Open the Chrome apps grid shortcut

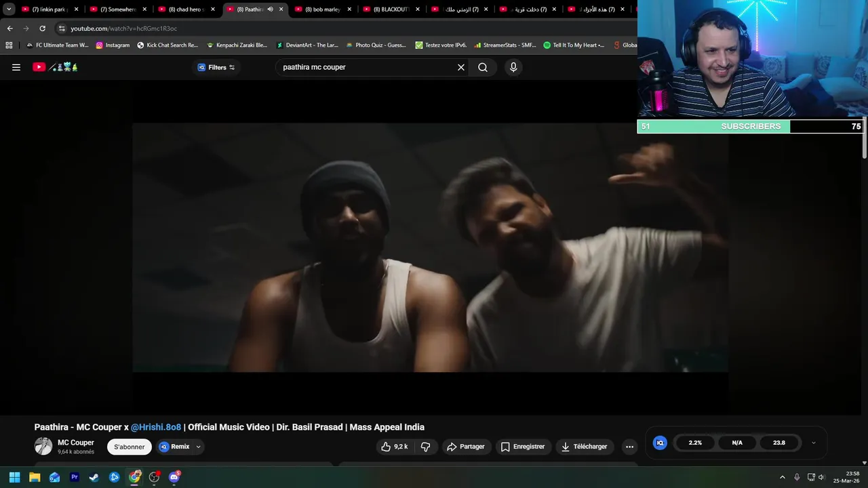coord(9,45)
